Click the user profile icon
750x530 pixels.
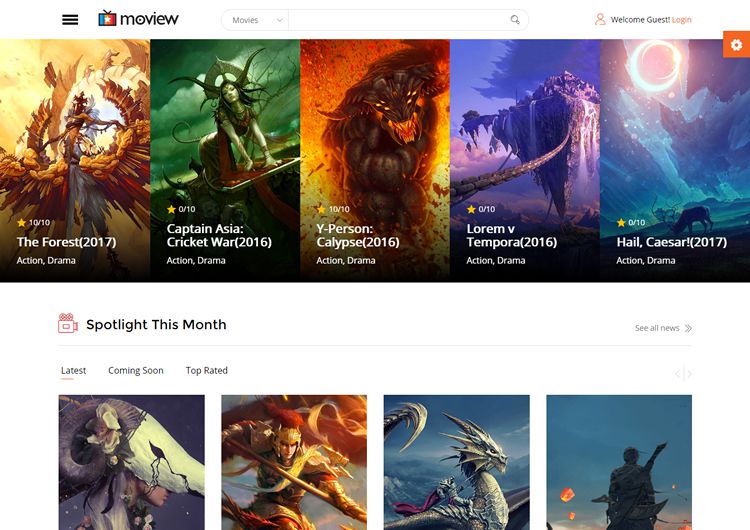(600, 19)
